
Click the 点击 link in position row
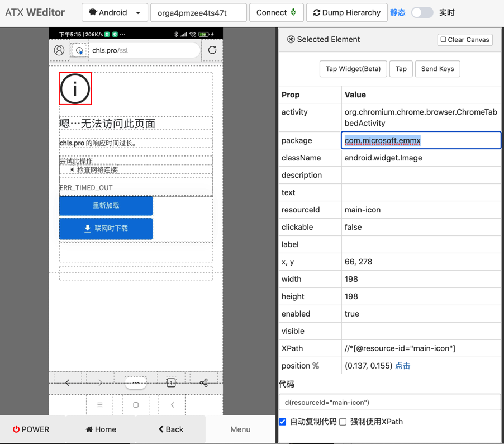(402, 366)
